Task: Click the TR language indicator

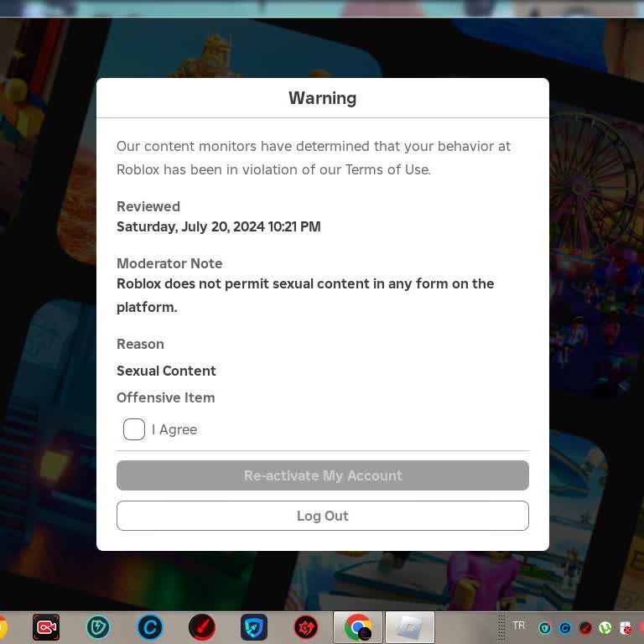Action: click(x=519, y=625)
